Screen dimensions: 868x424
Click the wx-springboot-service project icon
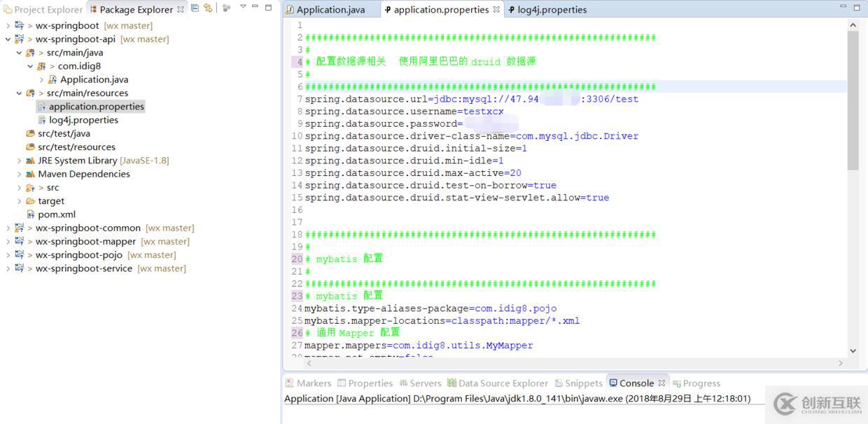(x=19, y=268)
